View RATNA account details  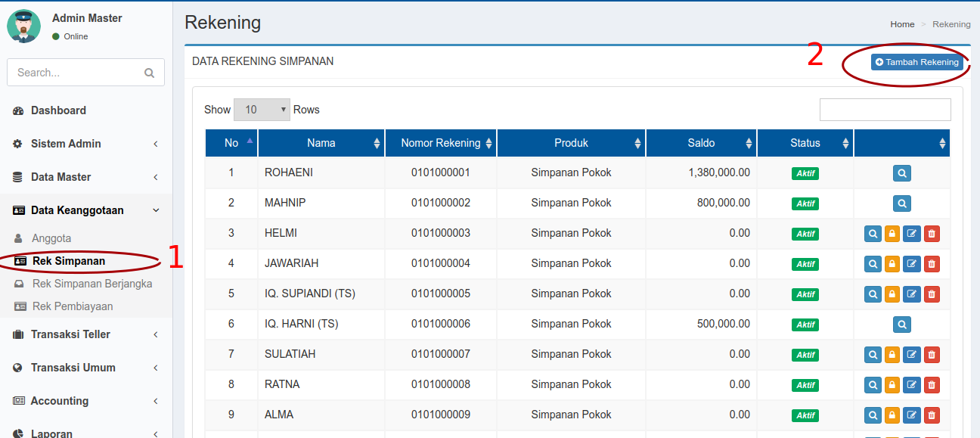(x=873, y=385)
